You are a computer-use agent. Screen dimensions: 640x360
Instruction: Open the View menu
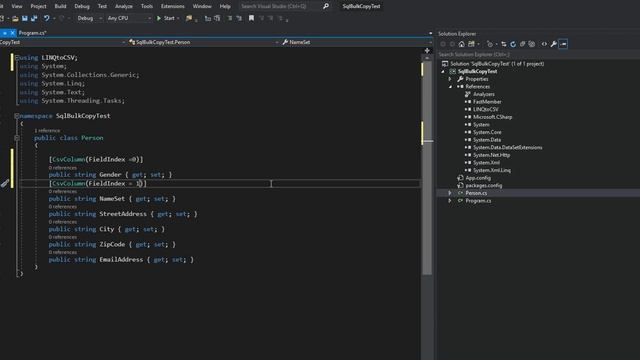click(x=17, y=6)
